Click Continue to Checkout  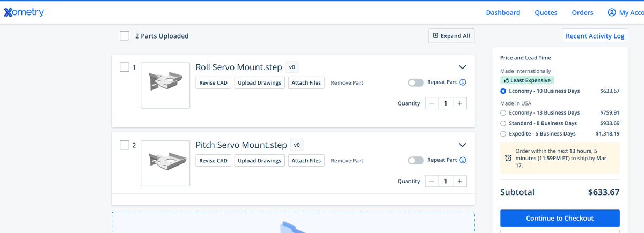[x=560, y=218]
